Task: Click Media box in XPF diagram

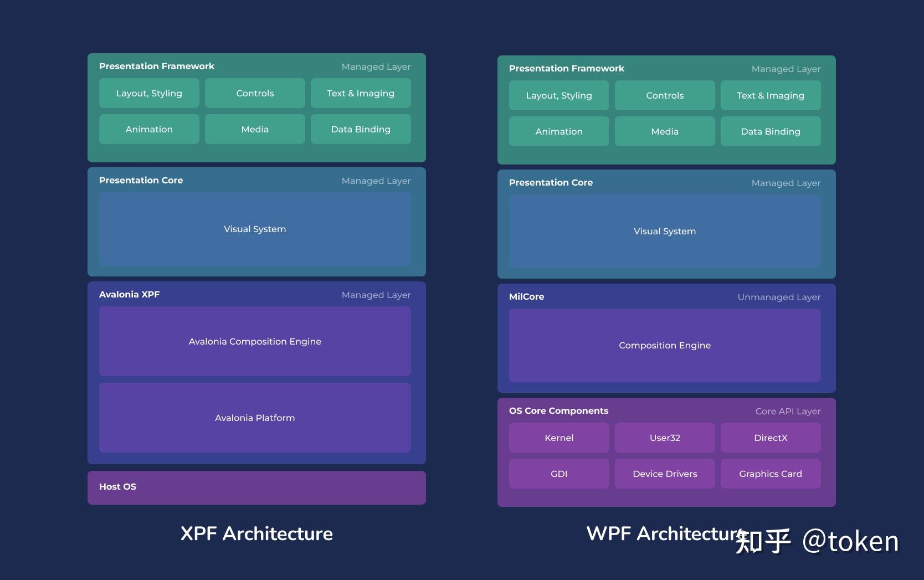Action: 255,129
